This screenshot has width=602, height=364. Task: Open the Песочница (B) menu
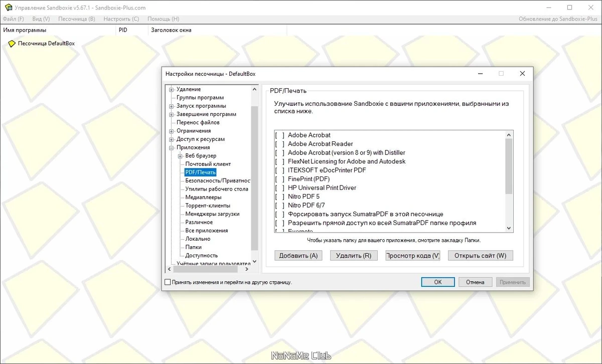(x=77, y=19)
